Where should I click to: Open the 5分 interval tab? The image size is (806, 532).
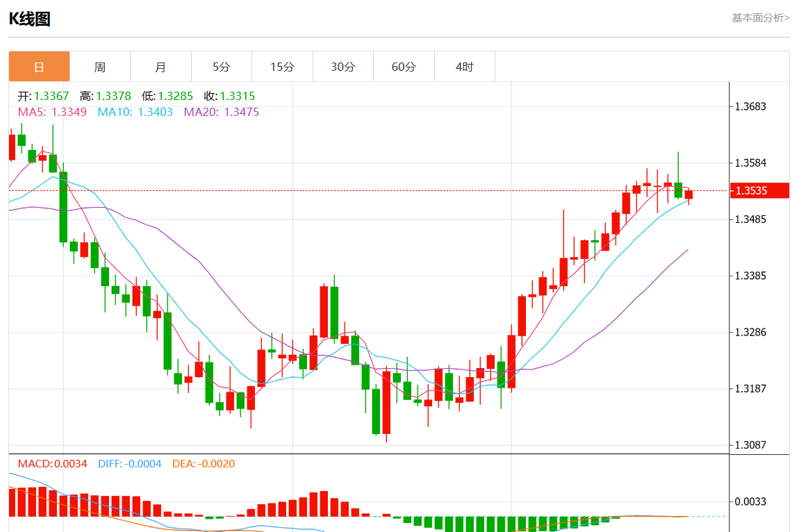point(222,67)
